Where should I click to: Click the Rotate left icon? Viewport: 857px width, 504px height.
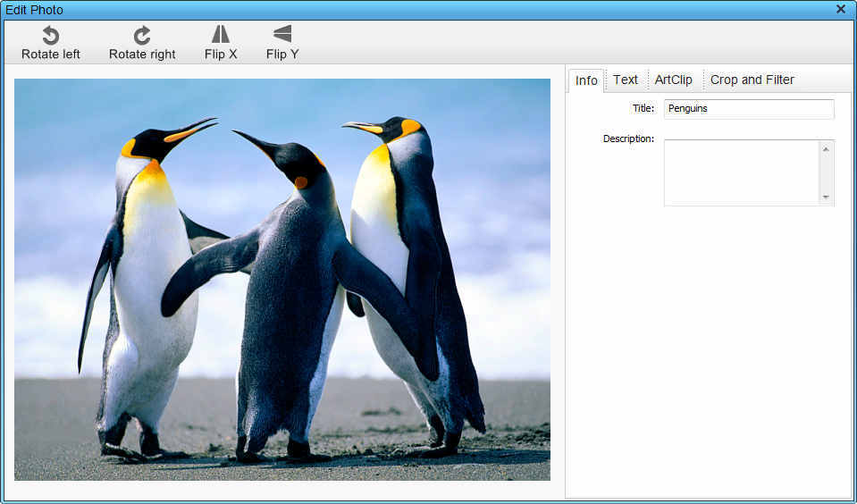(x=51, y=36)
